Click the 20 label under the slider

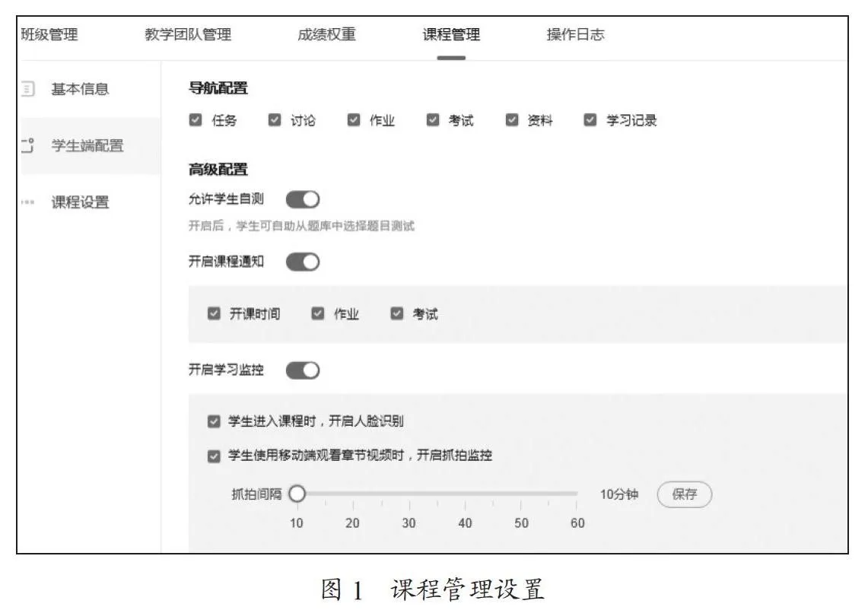click(x=353, y=523)
